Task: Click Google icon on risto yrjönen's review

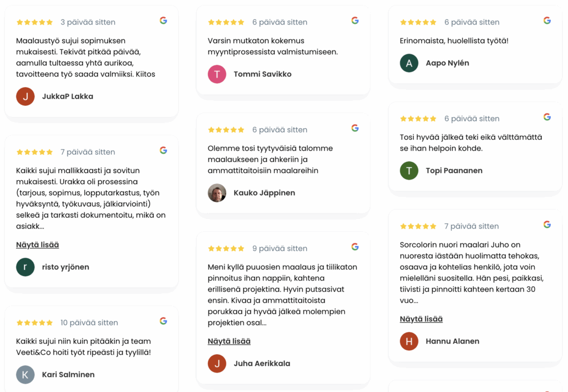Action: tap(163, 150)
